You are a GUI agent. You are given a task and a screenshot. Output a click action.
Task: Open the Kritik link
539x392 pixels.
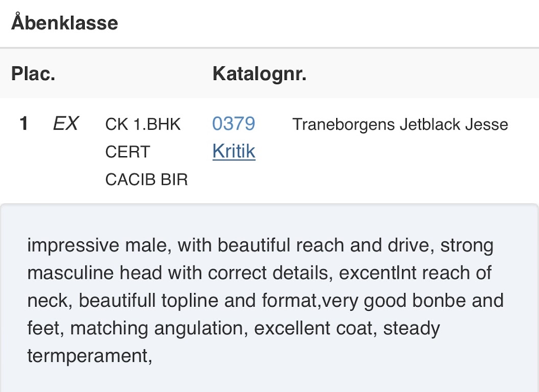tap(234, 151)
